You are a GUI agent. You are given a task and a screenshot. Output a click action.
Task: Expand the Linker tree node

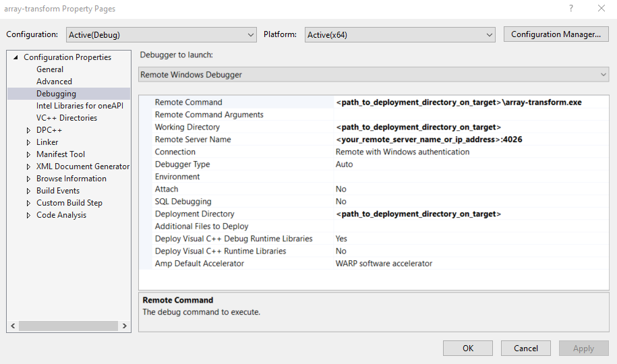(x=29, y=142)
